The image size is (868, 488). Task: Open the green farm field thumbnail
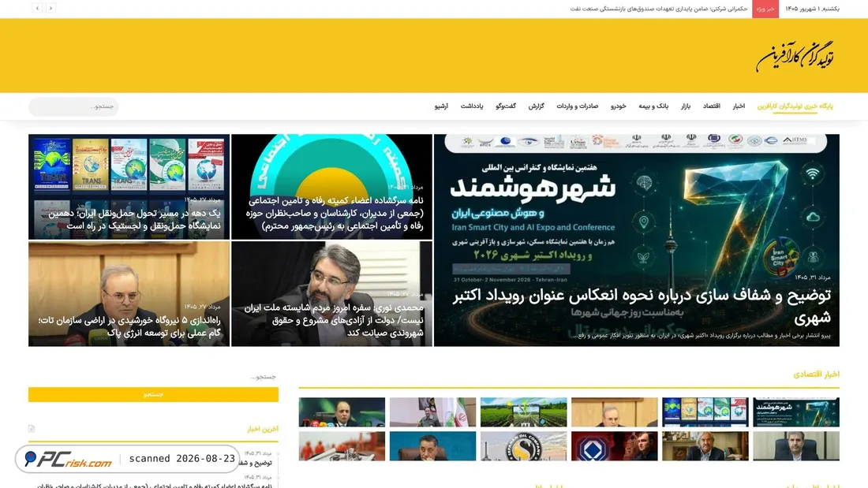[x=524, y=412]
